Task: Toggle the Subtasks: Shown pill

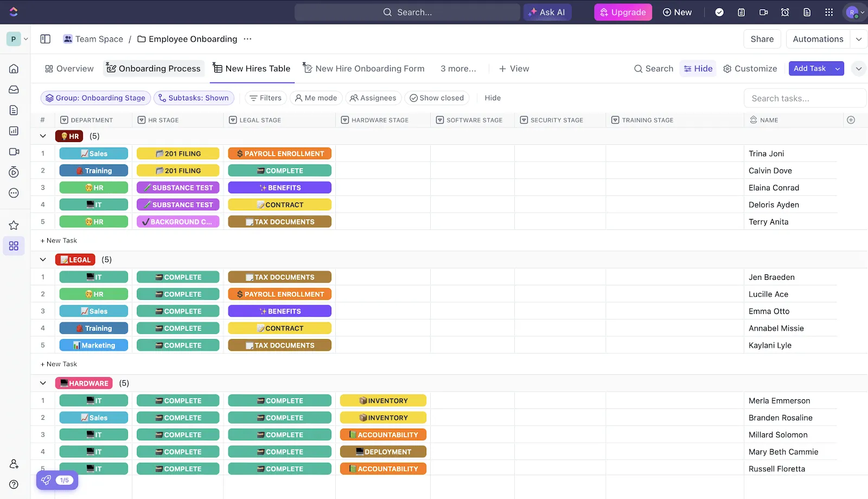Action: [x=194, y=98]
